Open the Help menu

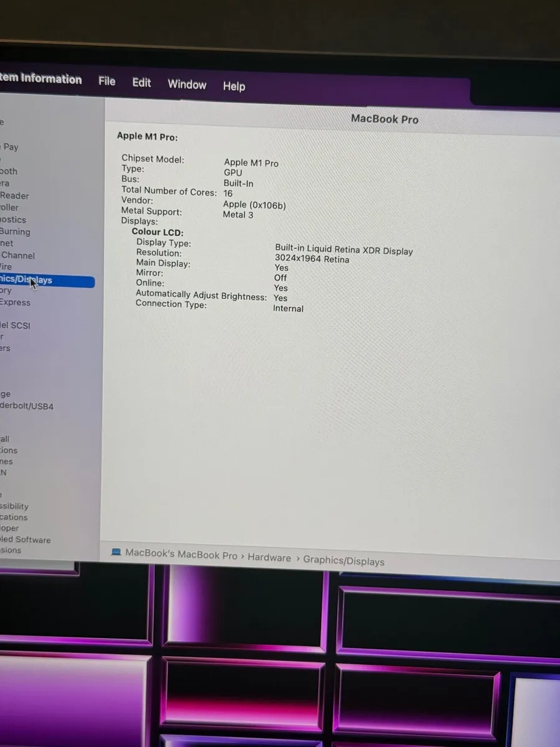(234, 86)
